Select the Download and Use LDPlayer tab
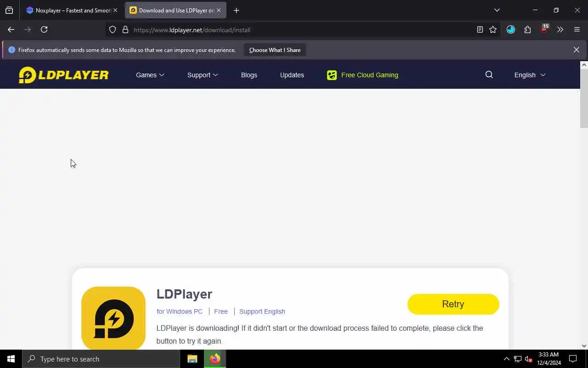588x368 pixels. (x=175, y=10)
